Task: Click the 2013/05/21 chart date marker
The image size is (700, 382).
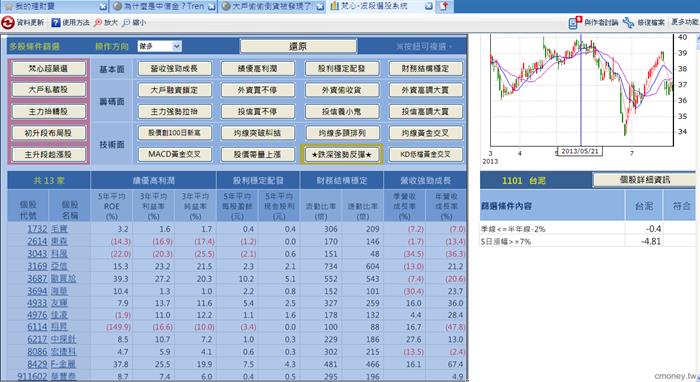Action: point(580,151)
